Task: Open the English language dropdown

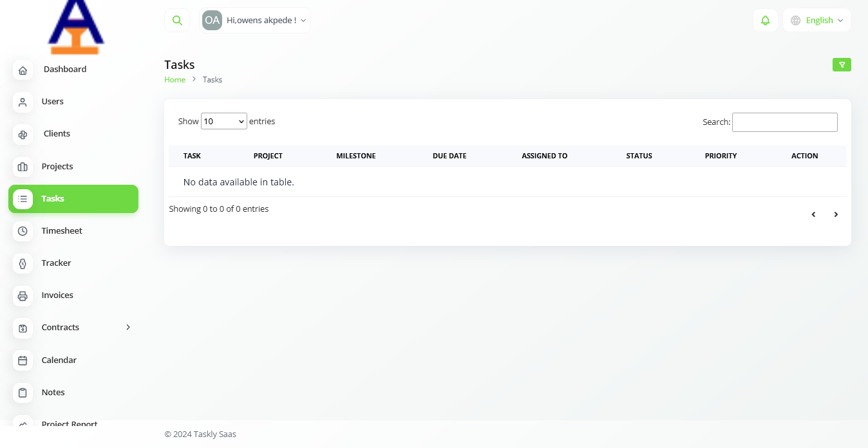Action: pos(816,21)
